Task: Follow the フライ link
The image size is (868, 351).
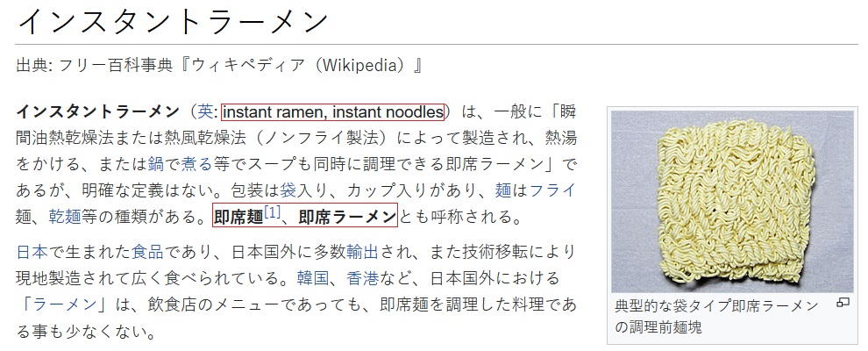Action: 552,189
